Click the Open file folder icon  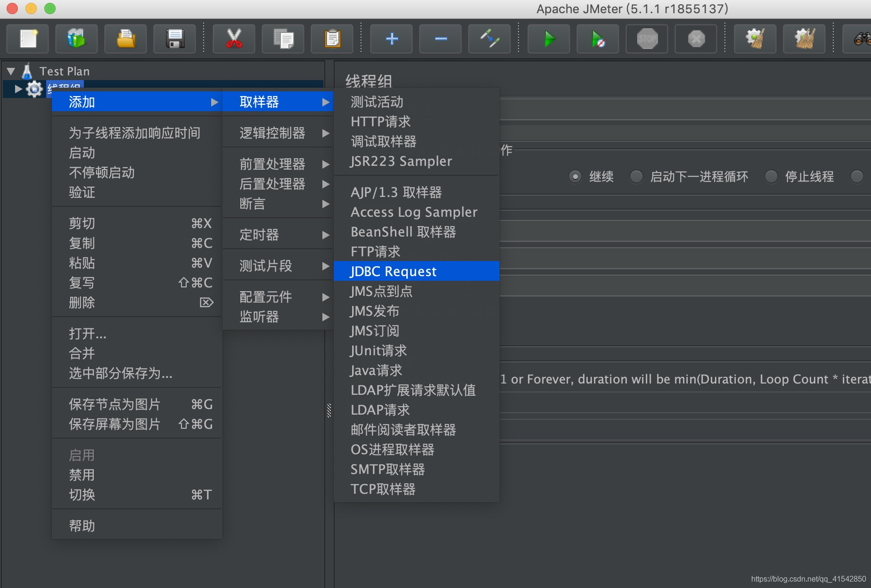pos(126,39)
